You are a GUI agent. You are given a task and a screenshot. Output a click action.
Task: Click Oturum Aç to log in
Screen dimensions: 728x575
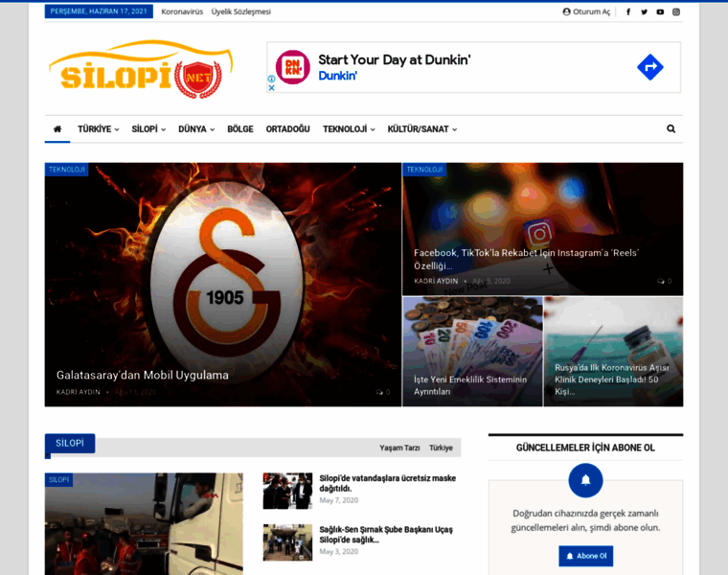click(586, 12)
